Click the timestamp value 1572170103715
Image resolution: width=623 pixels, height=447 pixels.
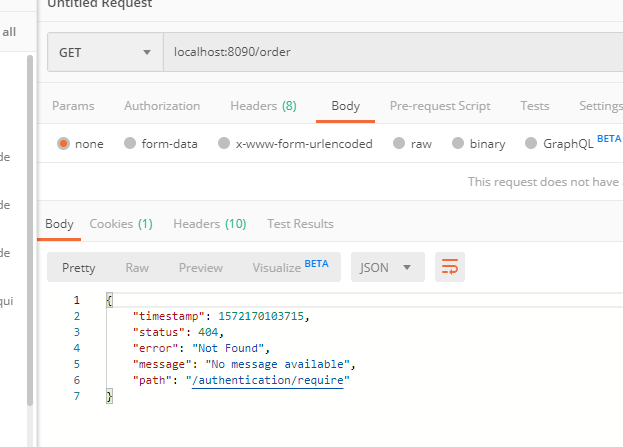coord(261,316)
